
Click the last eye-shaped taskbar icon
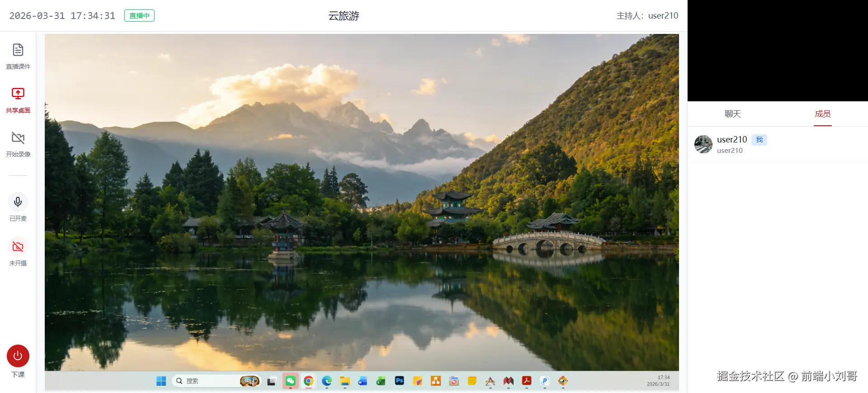[x=563, y=381]
